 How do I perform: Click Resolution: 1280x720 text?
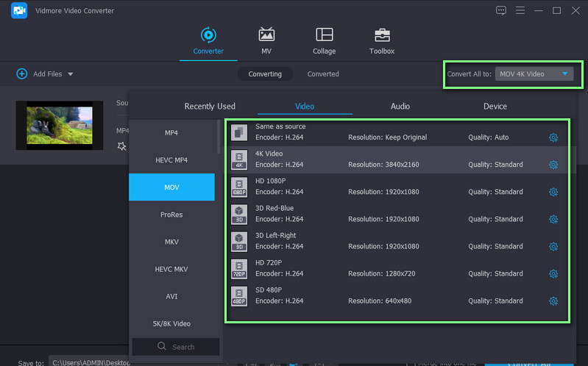pyautogui.click(x=381, y=273)
